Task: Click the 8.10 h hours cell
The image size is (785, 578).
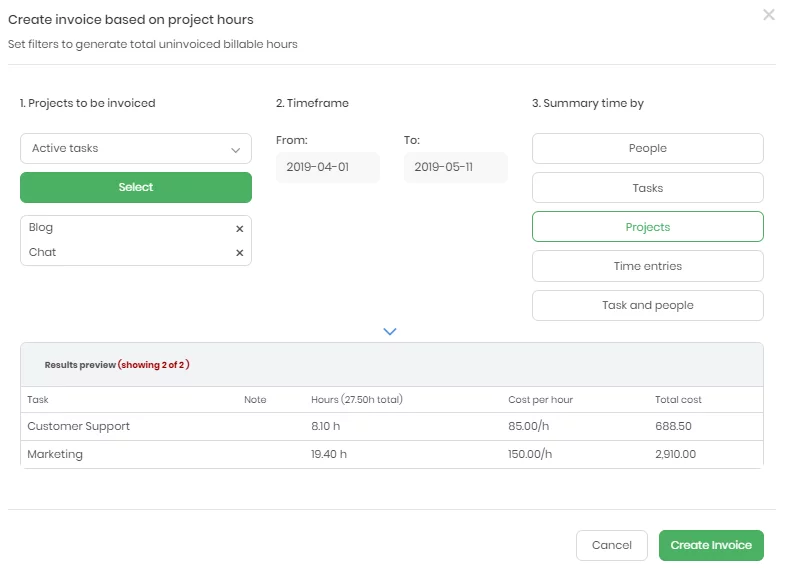Action: pyautogui.click(x=325, y=426)
